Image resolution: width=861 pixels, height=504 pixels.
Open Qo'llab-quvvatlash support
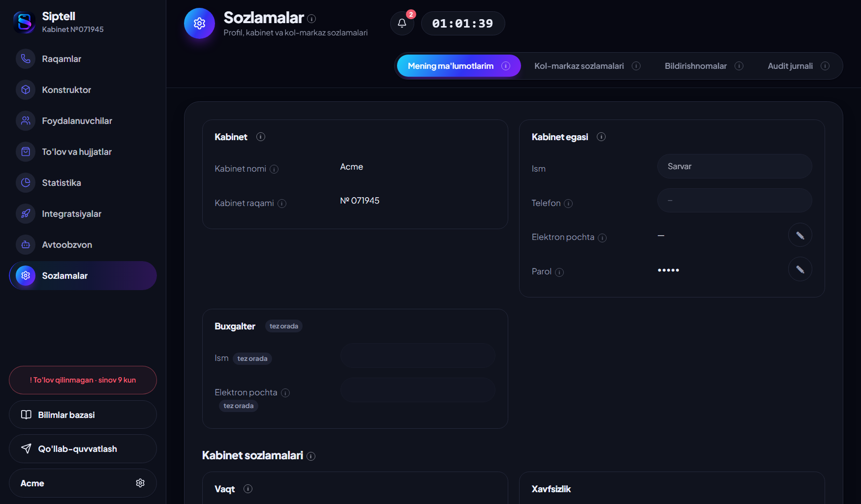click(x=83, y=448)
